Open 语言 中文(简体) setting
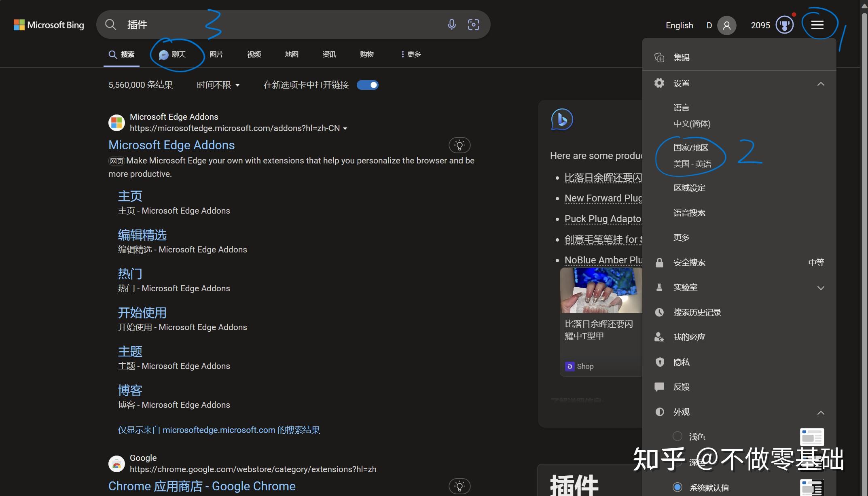The image size is (868, 496). [x=692, y=116]
